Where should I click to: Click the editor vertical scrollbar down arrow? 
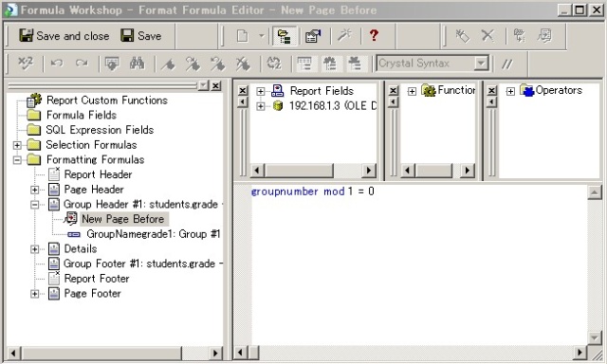point(595,337)
